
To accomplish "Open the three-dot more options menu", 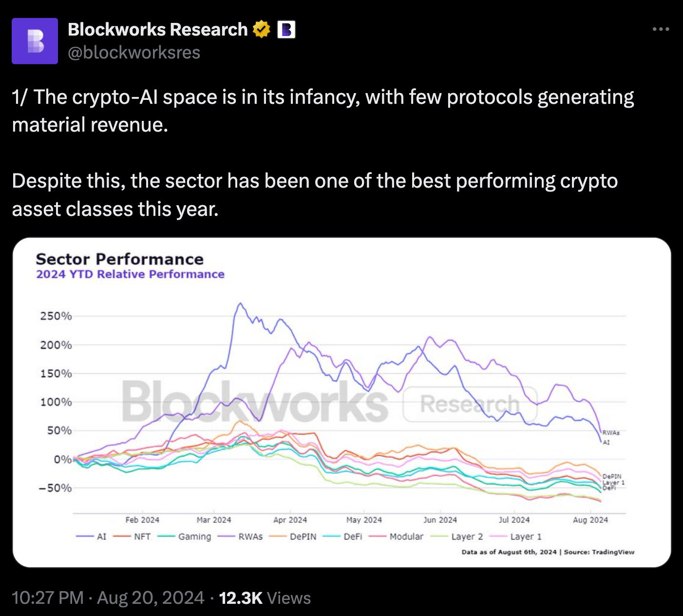I will (661, 29).
